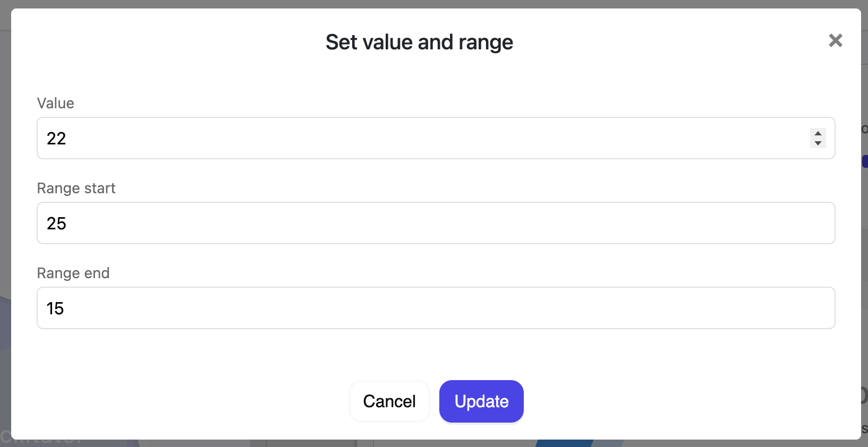Cancel the value and range changes
Screen dimensions: 868x447
point(389,401)
